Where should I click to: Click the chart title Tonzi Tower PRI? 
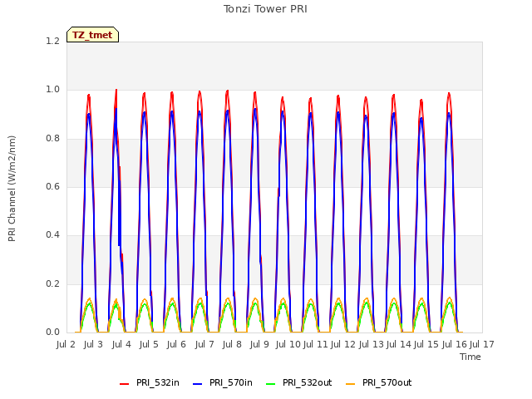point(265,9)
